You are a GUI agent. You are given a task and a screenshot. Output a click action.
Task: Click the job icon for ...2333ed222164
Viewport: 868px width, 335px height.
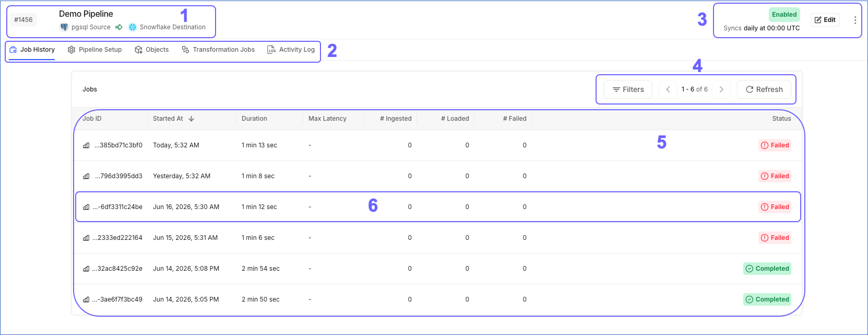coord(86,238)
